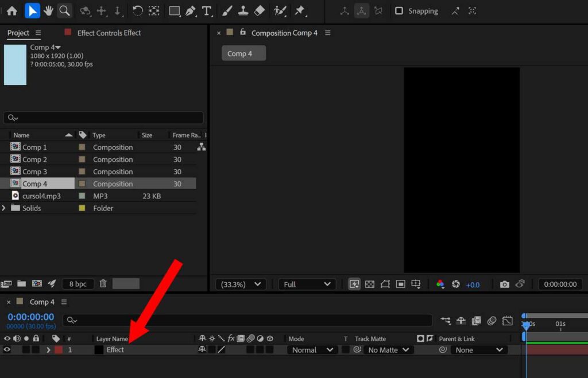Select the Puppet Pin tool

click(x=300, y=11)
